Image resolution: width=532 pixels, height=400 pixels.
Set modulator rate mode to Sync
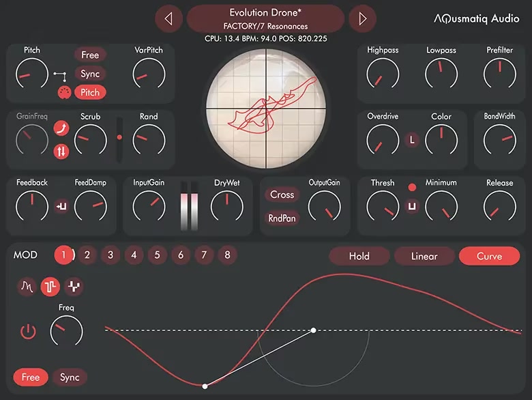pyautogui.click(x=70, y=377)
